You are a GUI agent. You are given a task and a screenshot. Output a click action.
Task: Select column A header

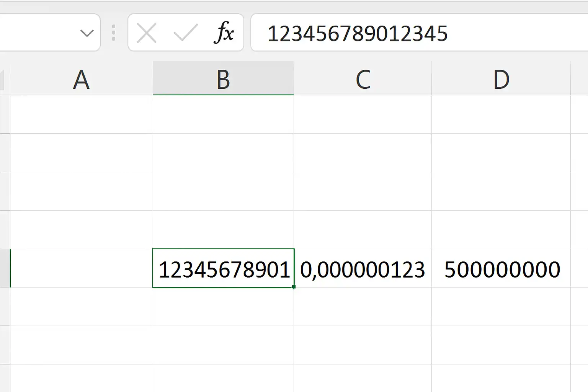click(x=81, y=79)
